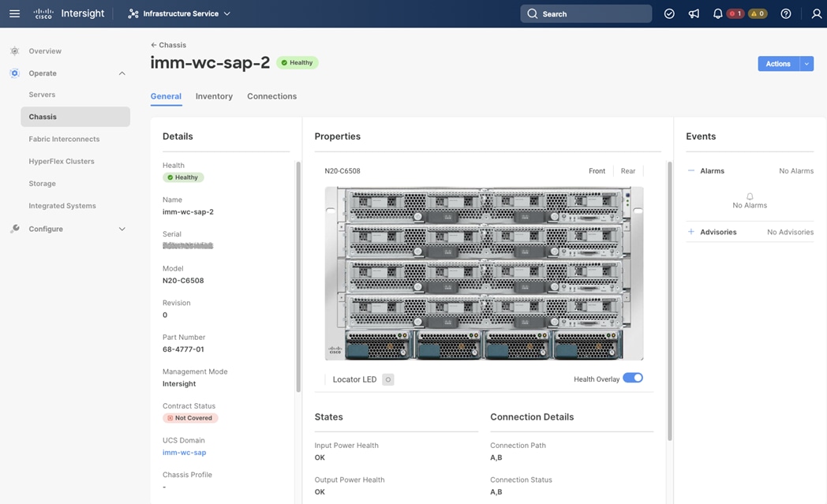Click the Healthy badge beside title

297,63
